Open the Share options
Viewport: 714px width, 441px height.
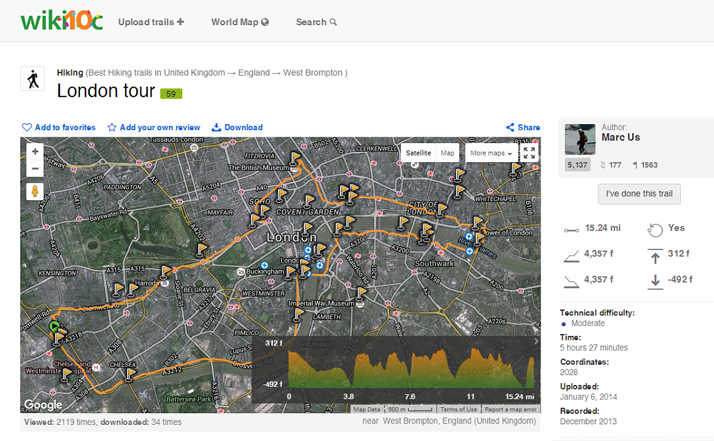coord(523,127)
